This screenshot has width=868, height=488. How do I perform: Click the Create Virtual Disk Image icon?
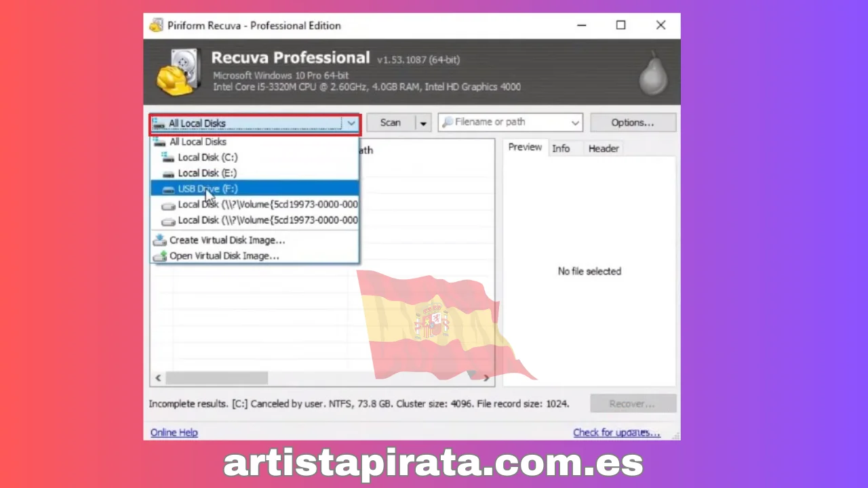click(160, 240)
